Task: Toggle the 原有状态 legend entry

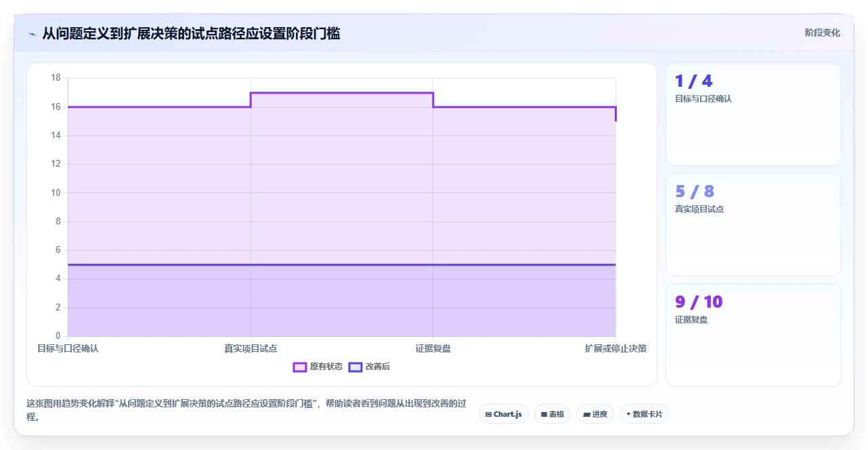Action: 318,367
